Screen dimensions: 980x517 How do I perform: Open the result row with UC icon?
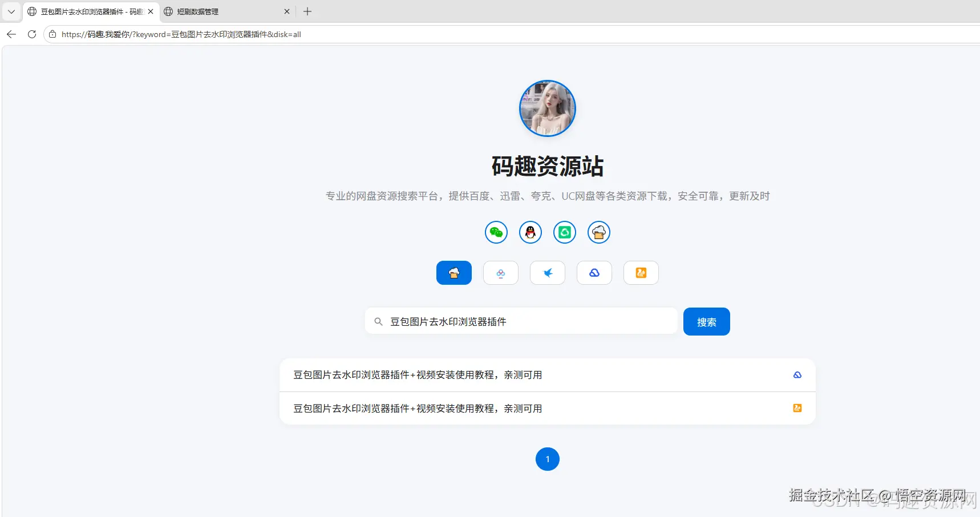tap(548, 408)
